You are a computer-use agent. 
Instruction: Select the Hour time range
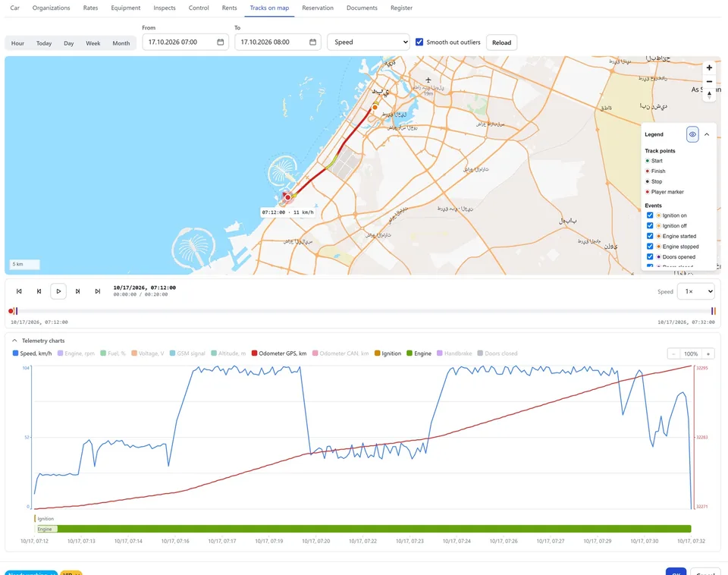point(17,43)
